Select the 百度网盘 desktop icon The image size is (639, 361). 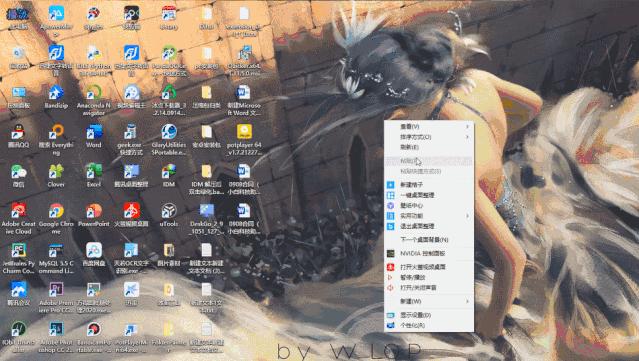(94, 255)
